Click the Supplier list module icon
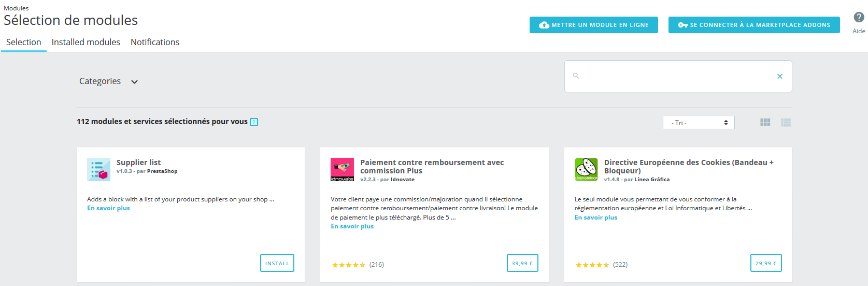The width and height of the screenshot is (868, 286). [98, 169]
